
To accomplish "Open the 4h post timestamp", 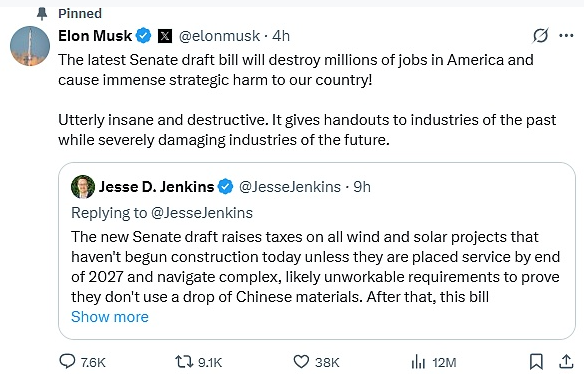I will 281,36.
